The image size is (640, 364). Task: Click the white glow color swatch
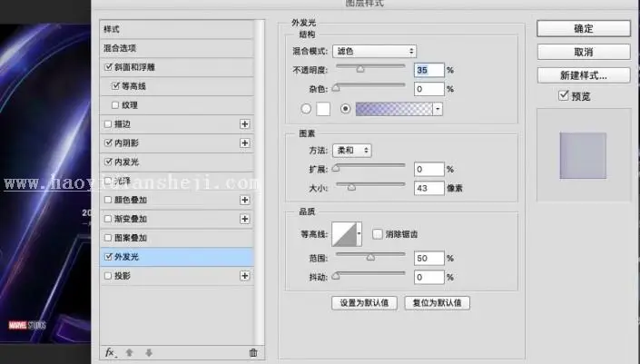(323, 109)
